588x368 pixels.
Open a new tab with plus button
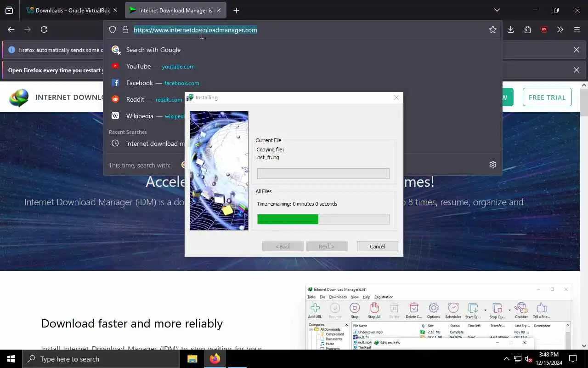coord(236,10)
